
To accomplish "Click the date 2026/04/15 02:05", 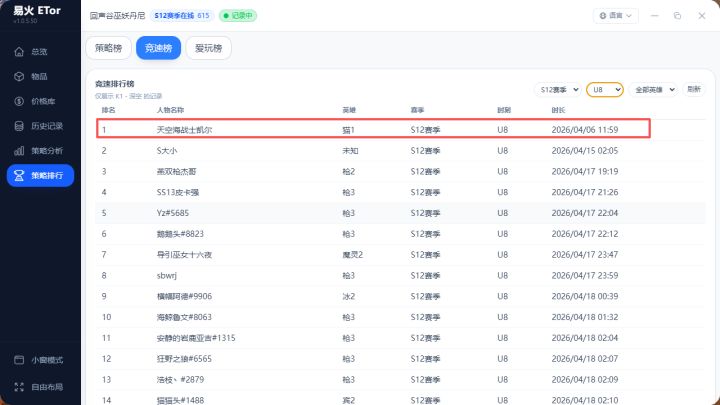I will pyautogui.click(x=585, y=151).
